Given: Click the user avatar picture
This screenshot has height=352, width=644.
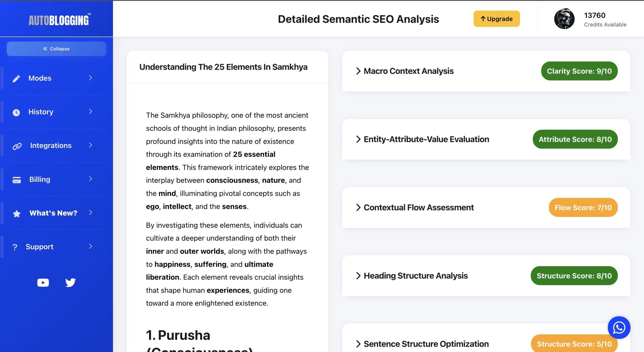Looking at the screenshot, I should coord(564,19).
